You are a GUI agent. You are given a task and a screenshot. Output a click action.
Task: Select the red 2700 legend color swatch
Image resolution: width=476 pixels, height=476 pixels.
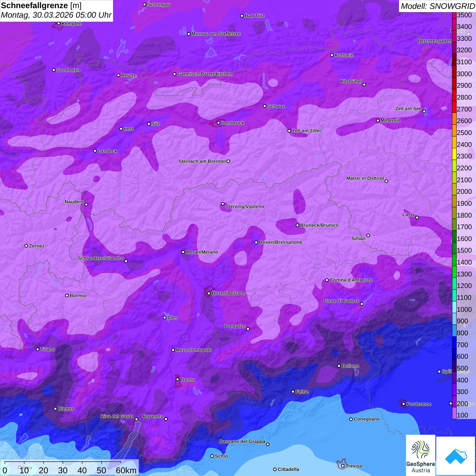454,107
